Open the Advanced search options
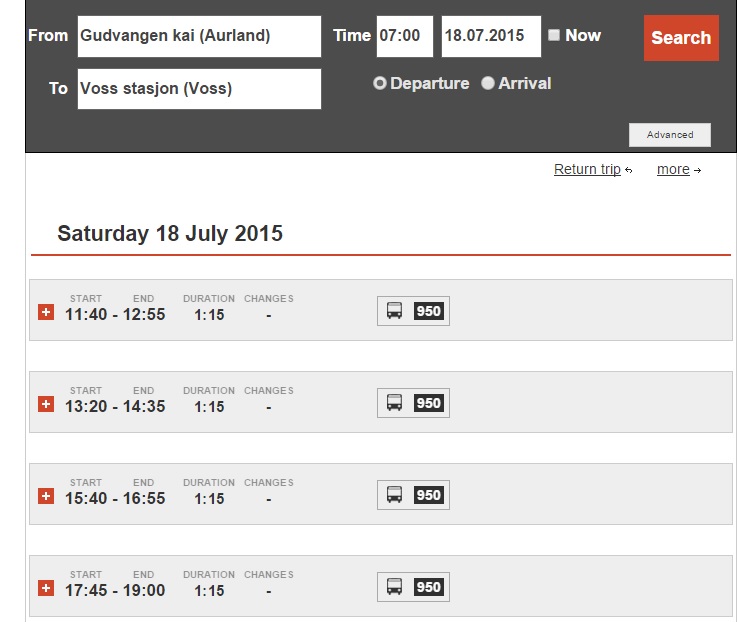Screen dimensions: 740x622 click(669, 135)
